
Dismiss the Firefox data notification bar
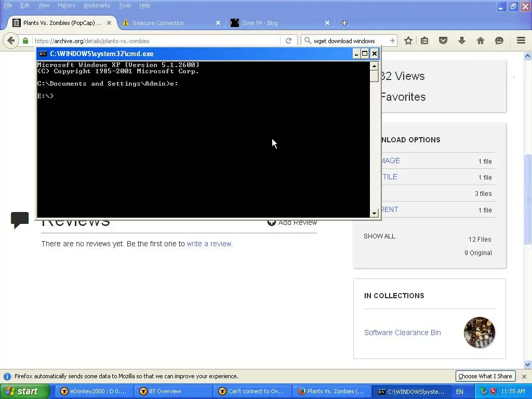(x=524, y=376)
